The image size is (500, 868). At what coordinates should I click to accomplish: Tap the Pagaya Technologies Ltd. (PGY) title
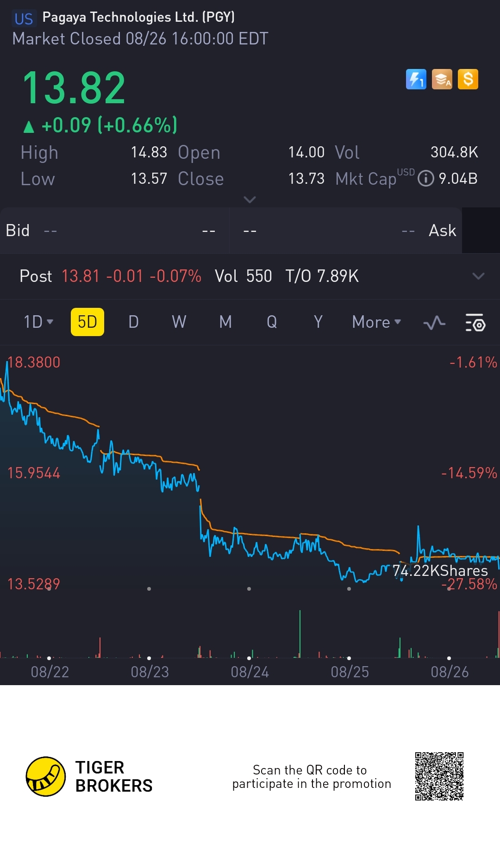[x=138, y=17]
